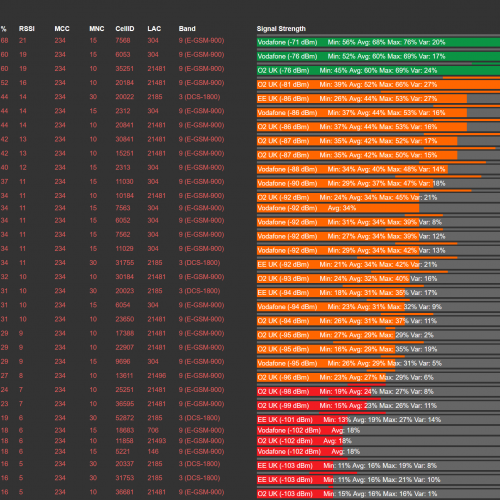Select the Vodafone (-76 dBm) signal bar
500x500 pixels.
coord(378,56)
